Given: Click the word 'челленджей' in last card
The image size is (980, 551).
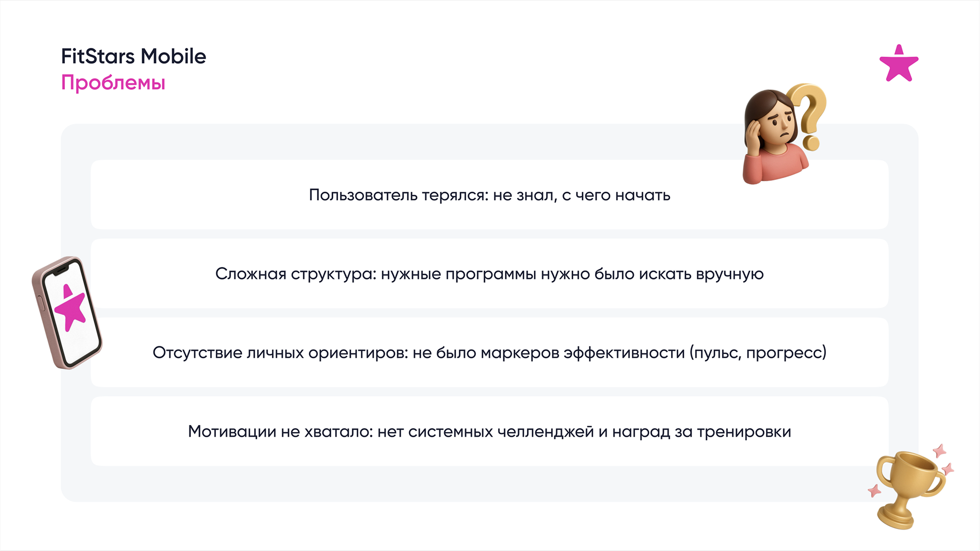Looking at the screenshot, I should [545, 432].
